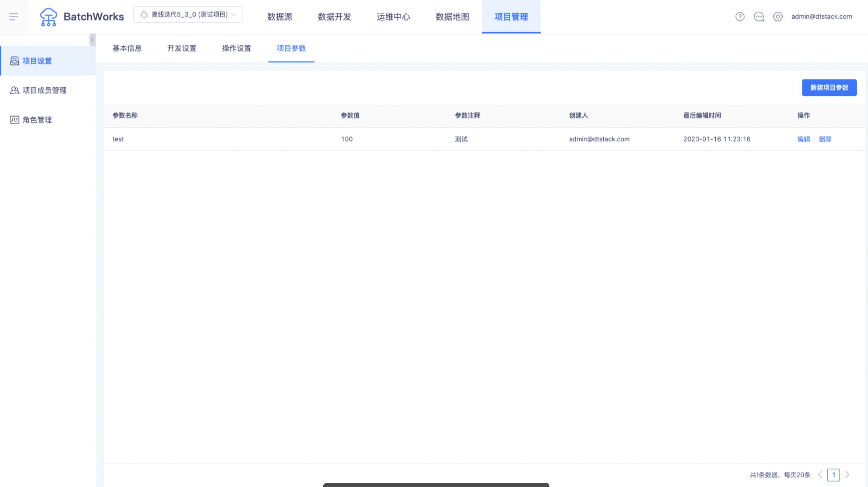Go to 数据开发 menu

(x=335, y=16)
